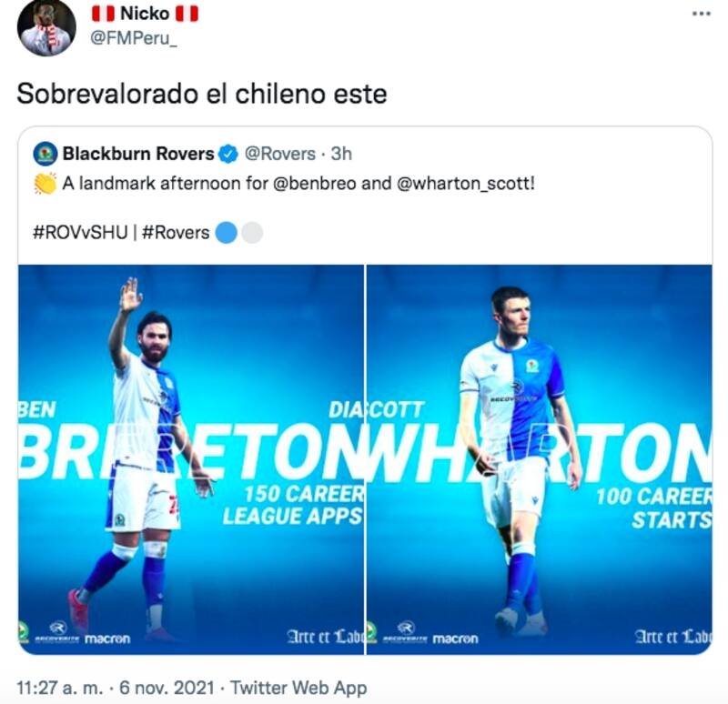This screenshot has width=728, height=704.
Task: Click the Peru flag after Nicko
Action: [187, 15]
